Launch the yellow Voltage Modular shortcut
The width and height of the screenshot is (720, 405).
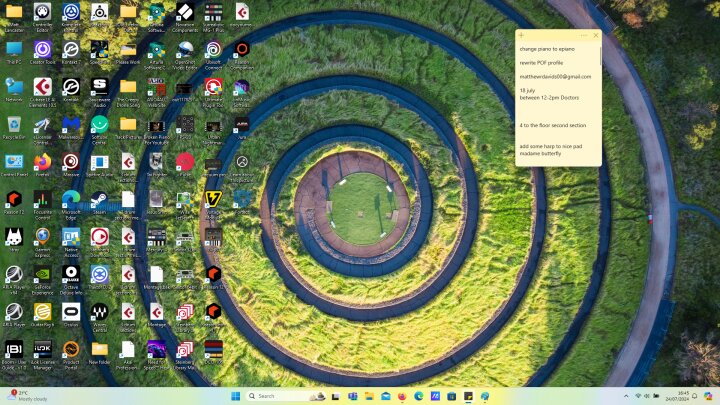(214, 205)
